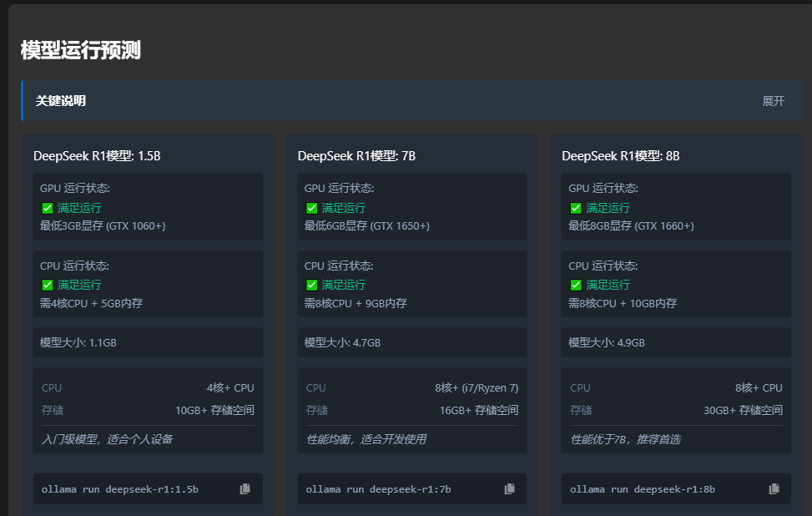Click GPU 运行状态: label in 7B card

339,188
